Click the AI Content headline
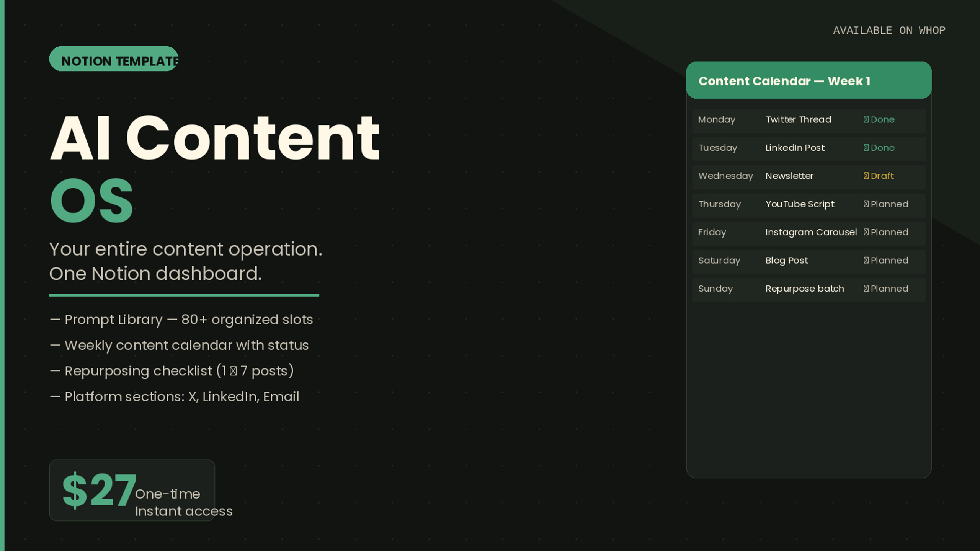This screenshot has height=551, width=980. click(x=215, y=138)
